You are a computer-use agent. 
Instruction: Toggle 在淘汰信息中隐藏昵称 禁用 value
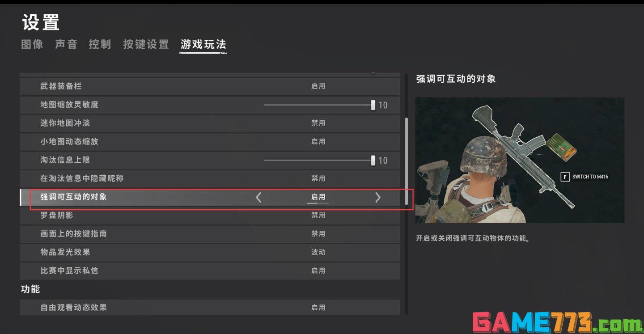click(x=318, y=178)
